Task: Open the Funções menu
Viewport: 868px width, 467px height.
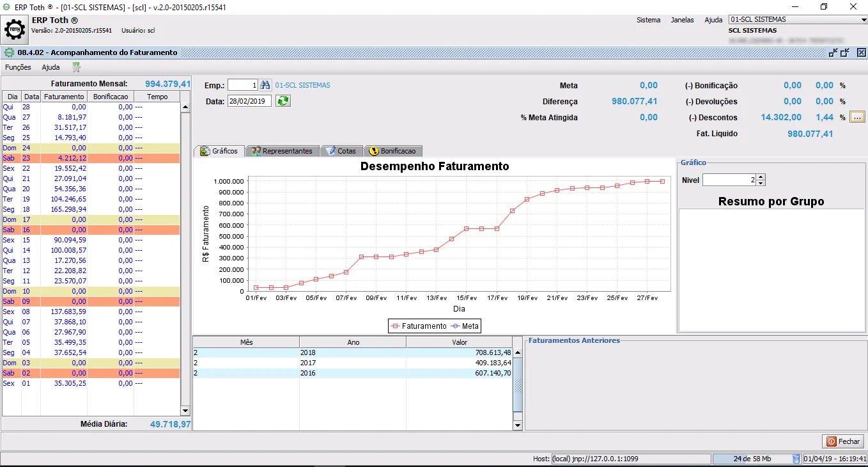Action: 18,67
